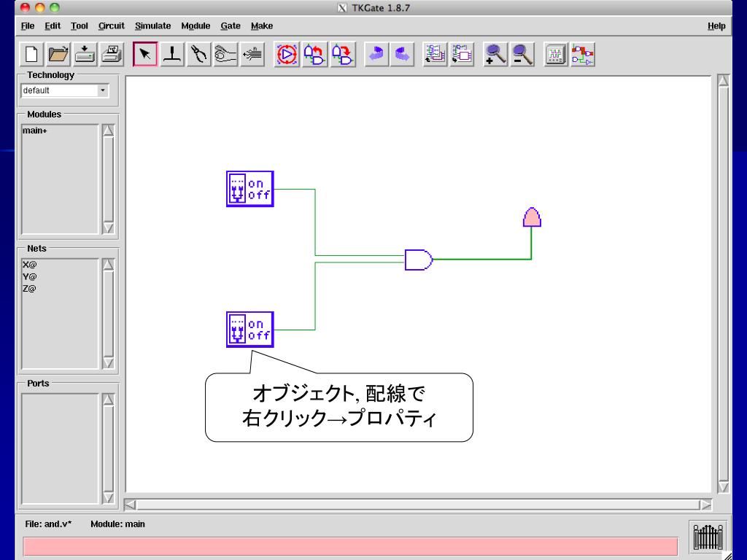Image resolution: width=747 pixels, height=560 pixels.
Task: Select the upper on/off switch component
Action: tap(250, 189)
